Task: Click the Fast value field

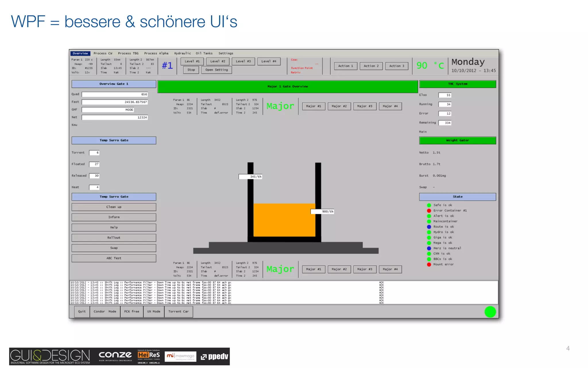Action: click(115, 102)
